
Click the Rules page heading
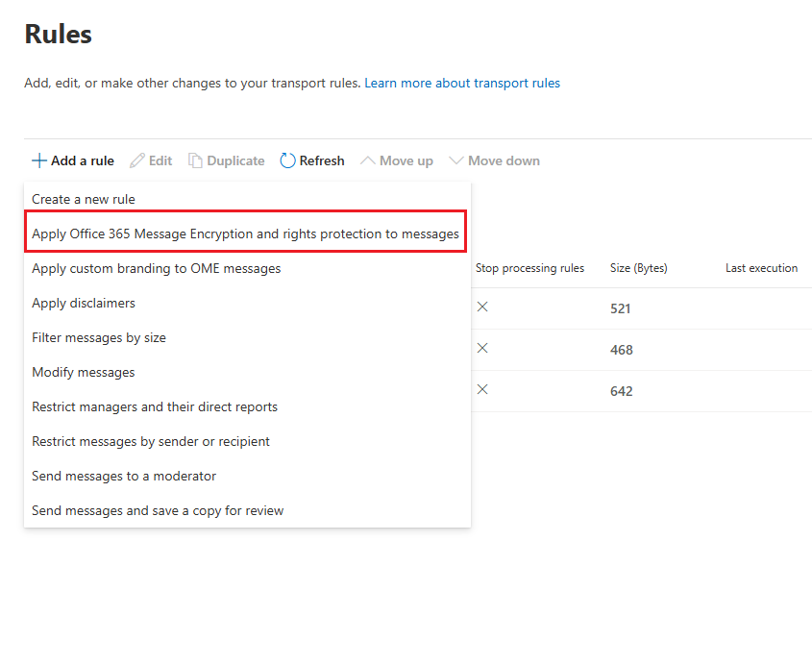[58, 35]
